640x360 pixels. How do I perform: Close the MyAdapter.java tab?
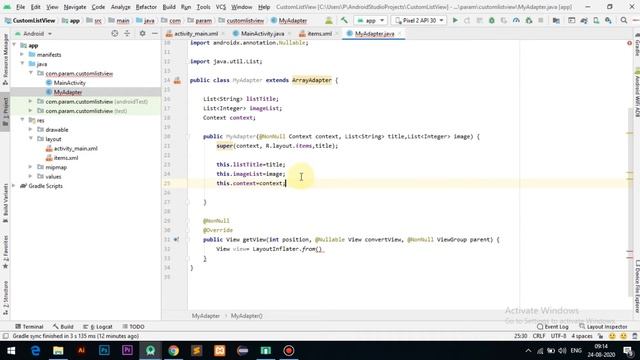399,33
